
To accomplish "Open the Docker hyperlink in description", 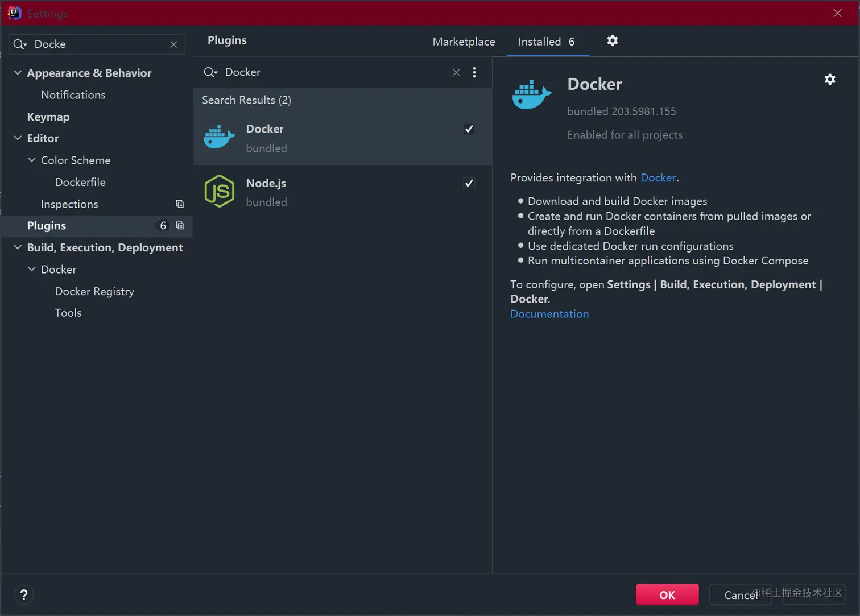I will [x=658, y=177].
